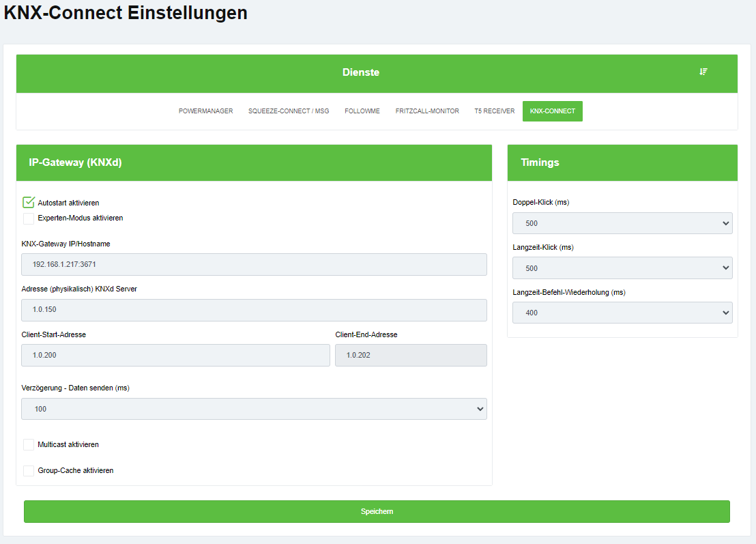Enable Multicast aktivieren checkbox
This screenshot has height=544, width=756.
click(29, 444)
